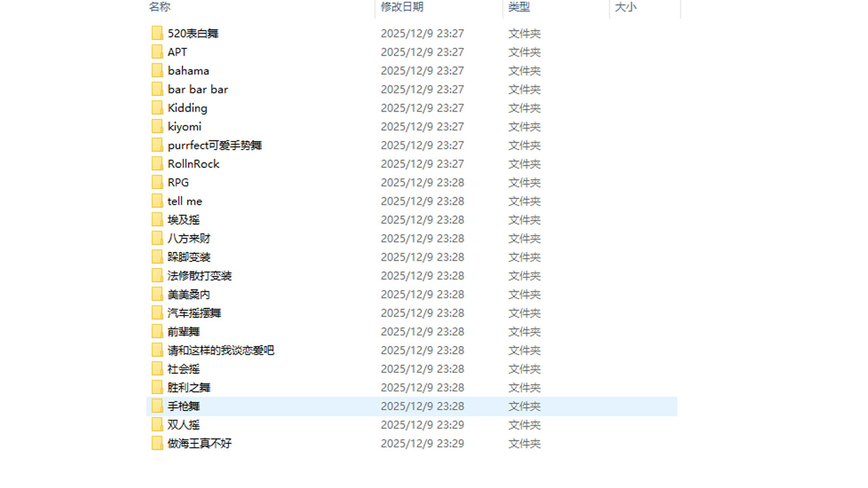Click the 大小 column header
This screenshot has width=868, height=488.
tap(626, 7)
